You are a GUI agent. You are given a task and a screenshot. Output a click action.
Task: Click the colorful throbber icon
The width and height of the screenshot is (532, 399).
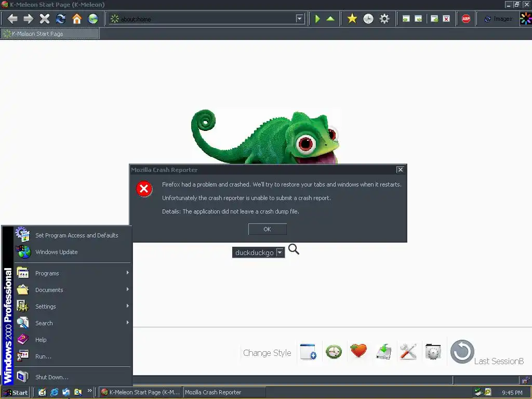pyautogui.click(x=526, y=19)
